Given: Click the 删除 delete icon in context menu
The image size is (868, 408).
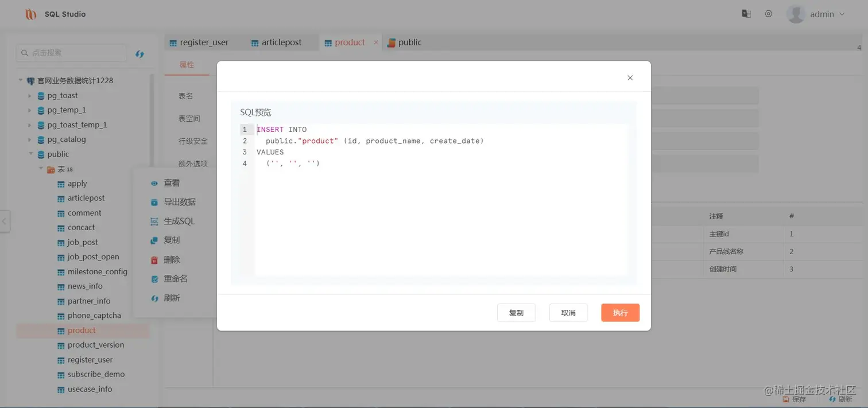Looking at the screenshot, I should point(153,259).
